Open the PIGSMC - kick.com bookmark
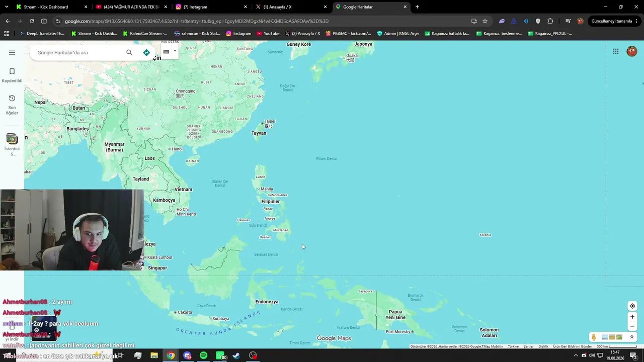644x362 pixels. 348,34
